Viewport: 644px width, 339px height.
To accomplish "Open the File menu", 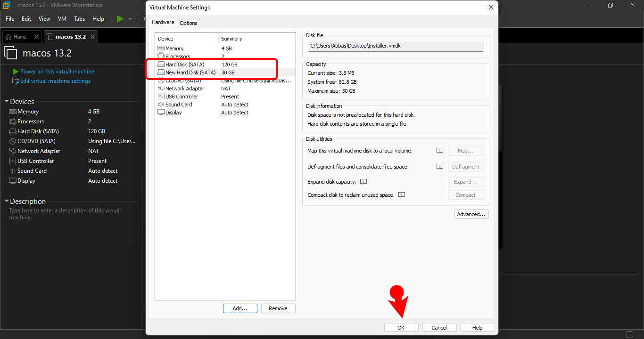I will pos(10,19).
